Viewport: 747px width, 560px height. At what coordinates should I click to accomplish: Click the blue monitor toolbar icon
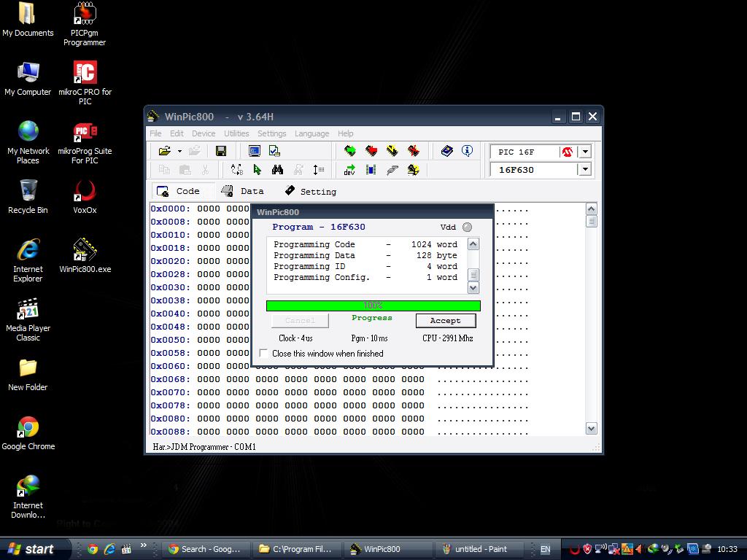coord(255,151)
